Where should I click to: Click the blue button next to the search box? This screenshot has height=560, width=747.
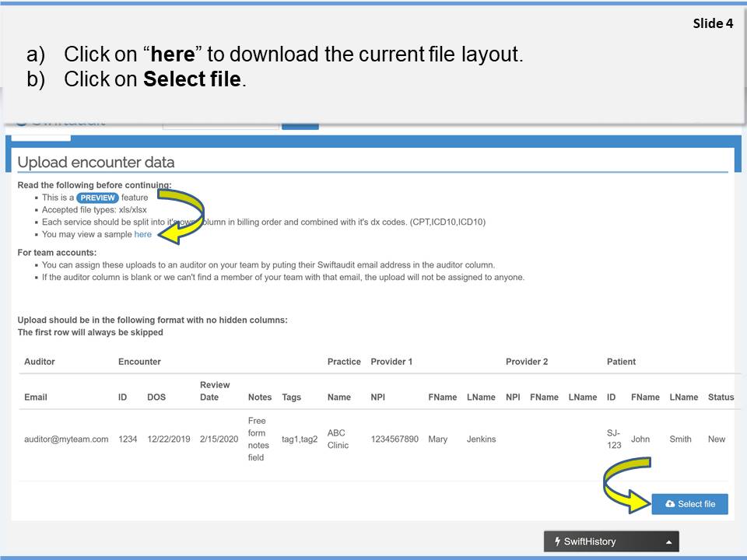pos(300,124)
